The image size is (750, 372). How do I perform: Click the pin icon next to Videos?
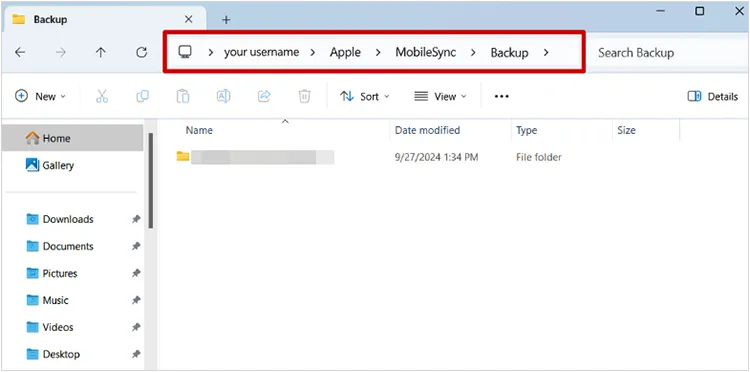(x=136, y=328)
